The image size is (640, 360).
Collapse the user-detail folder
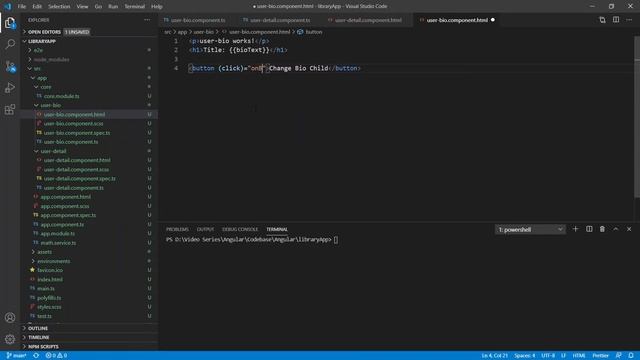click(x=53, y=151)
